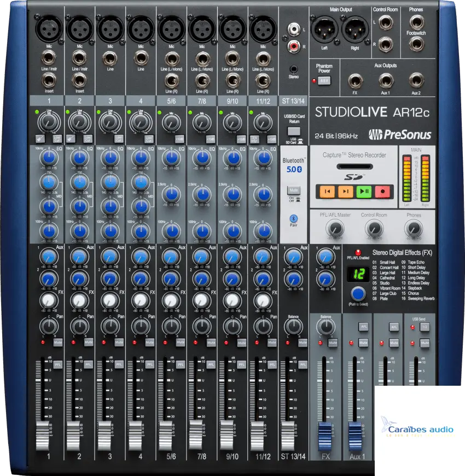Click the Mute button below USB Send 1/2

(425, 343)
